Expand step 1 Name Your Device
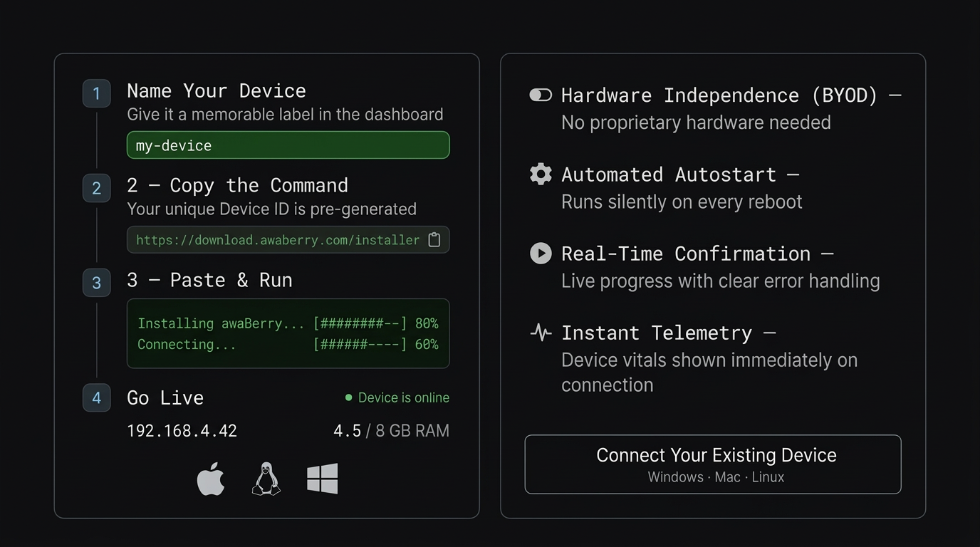Viewport: 980px width, 547px height. pos(96,93)
